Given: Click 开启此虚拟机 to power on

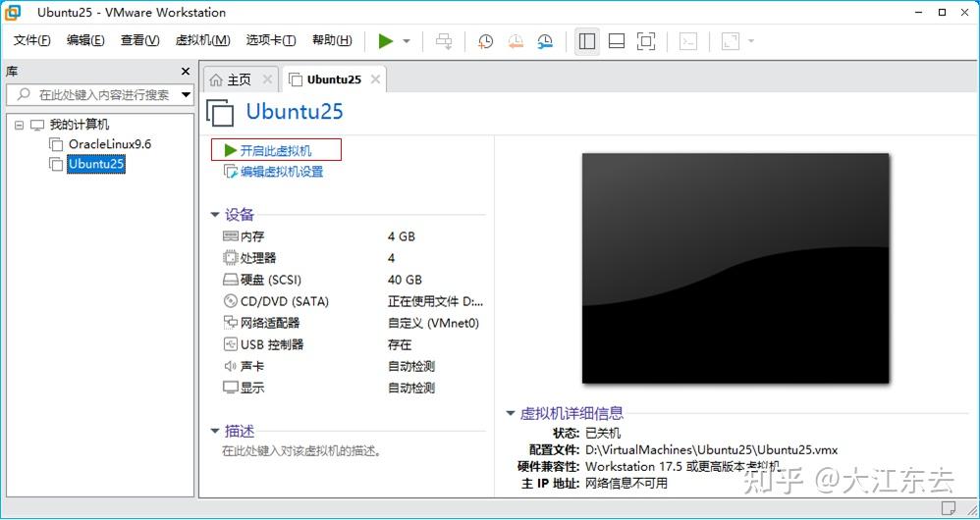Looking at the screenshot, I should point(276,150).
